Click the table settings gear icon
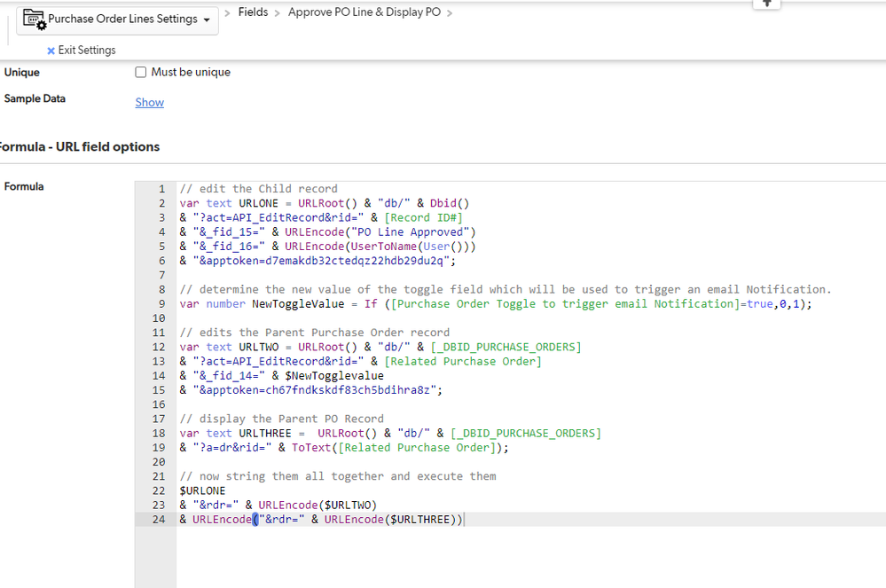This screenshot has height=588, width=886. (x=34, y=20)
